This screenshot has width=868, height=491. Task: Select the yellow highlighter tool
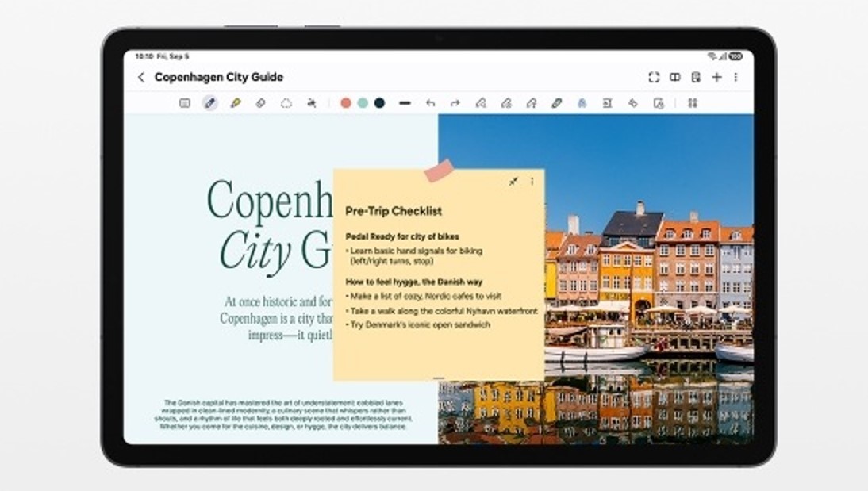coord(236,103)
